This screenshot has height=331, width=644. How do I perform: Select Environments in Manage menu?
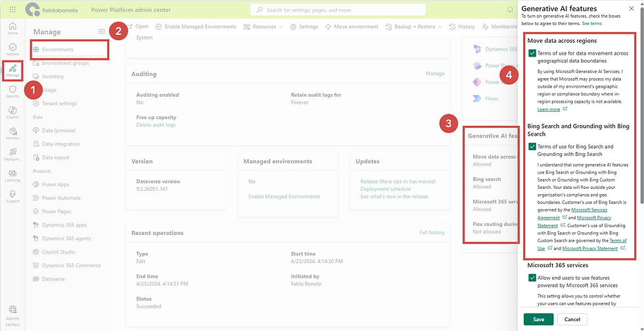coord(70,50)
